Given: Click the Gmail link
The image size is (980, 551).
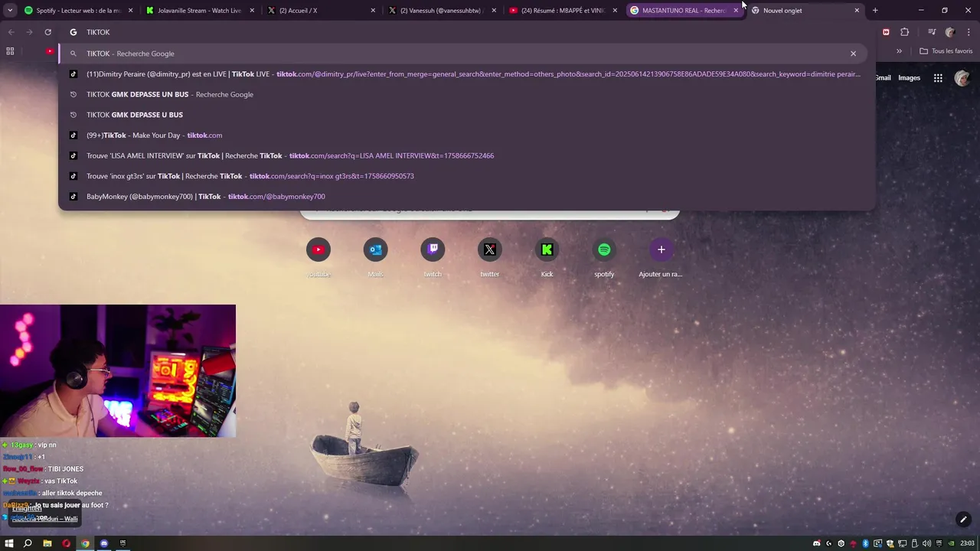Looking at the screenshot, I should [x=883, y=78].
